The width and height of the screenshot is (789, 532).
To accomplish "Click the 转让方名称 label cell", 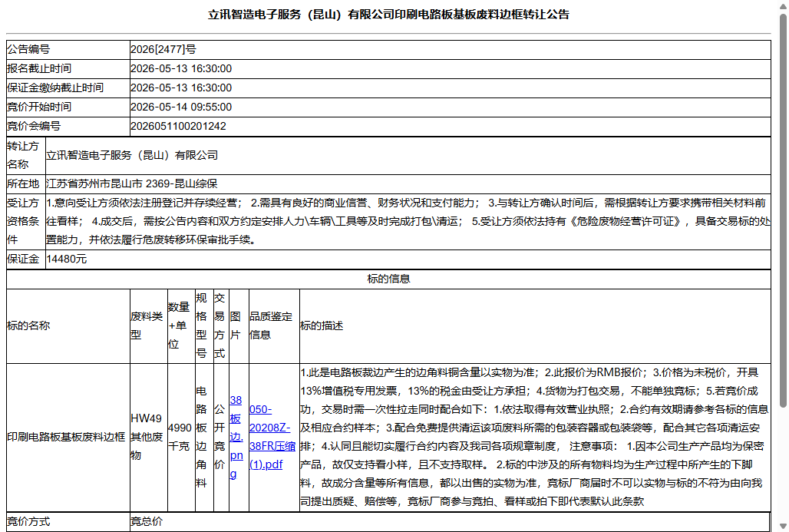I will point(25,156).
